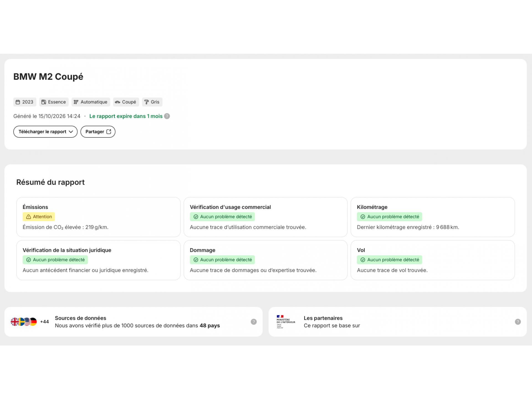
Task: Click the checkmark icon in Dommage card
Action: click(x=196, y=260)
